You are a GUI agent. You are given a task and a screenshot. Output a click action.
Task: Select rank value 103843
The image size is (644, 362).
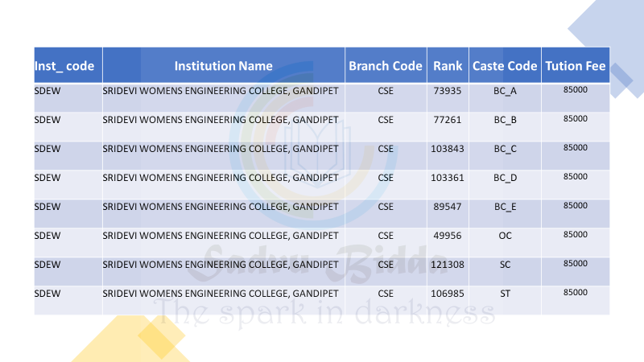448,149
